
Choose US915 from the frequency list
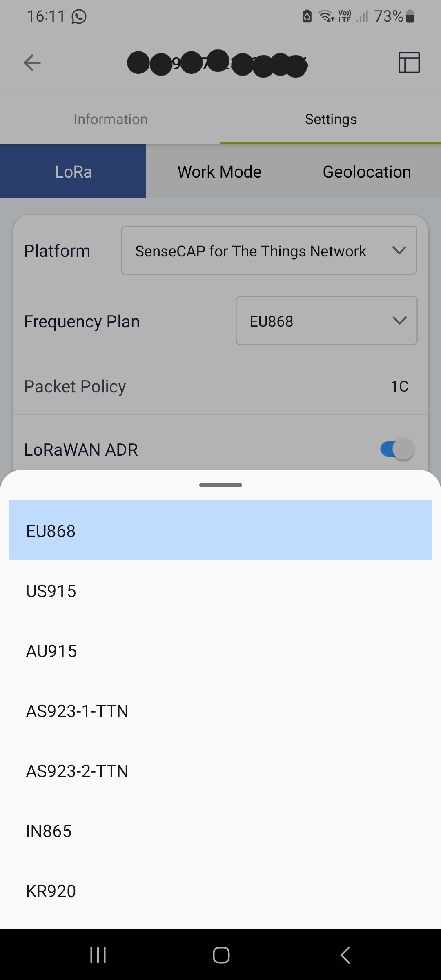(220, 591)
